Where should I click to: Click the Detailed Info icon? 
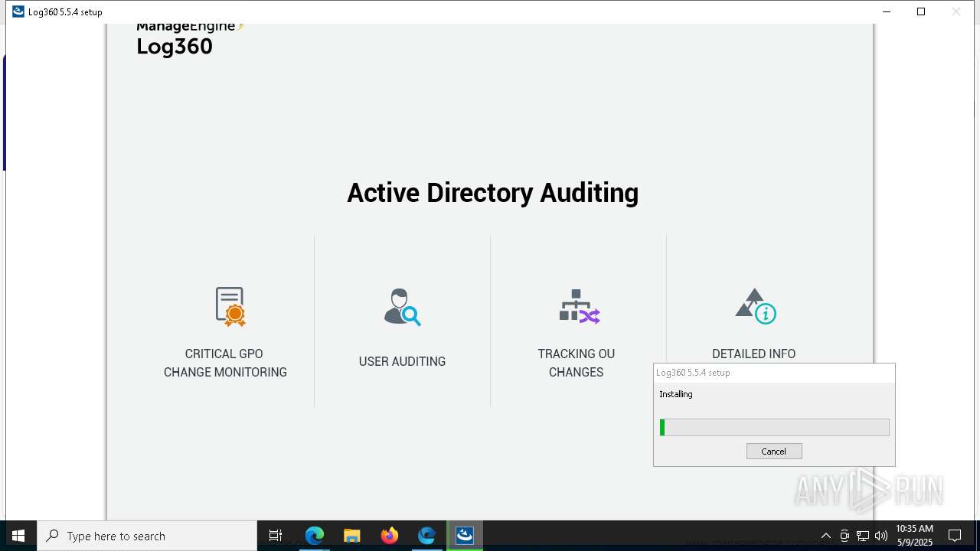756,306
